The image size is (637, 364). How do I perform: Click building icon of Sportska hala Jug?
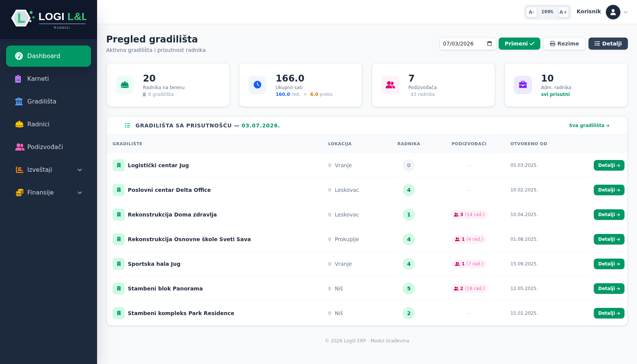coord(119,264)
